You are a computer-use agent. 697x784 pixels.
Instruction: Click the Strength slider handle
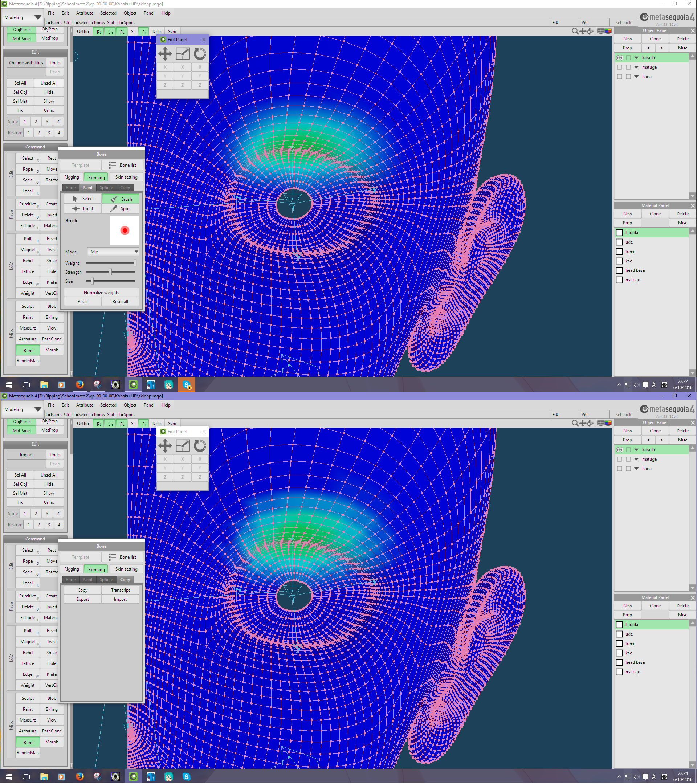click(x=110, y=272)
